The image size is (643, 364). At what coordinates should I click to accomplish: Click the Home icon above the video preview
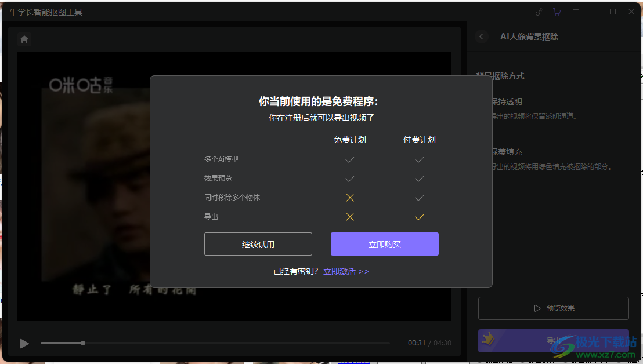pyautogui.click(x=23, y=39)
